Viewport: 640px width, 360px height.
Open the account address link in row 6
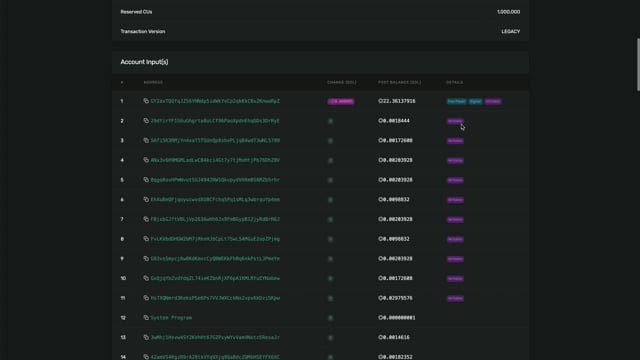click(215, 200)
